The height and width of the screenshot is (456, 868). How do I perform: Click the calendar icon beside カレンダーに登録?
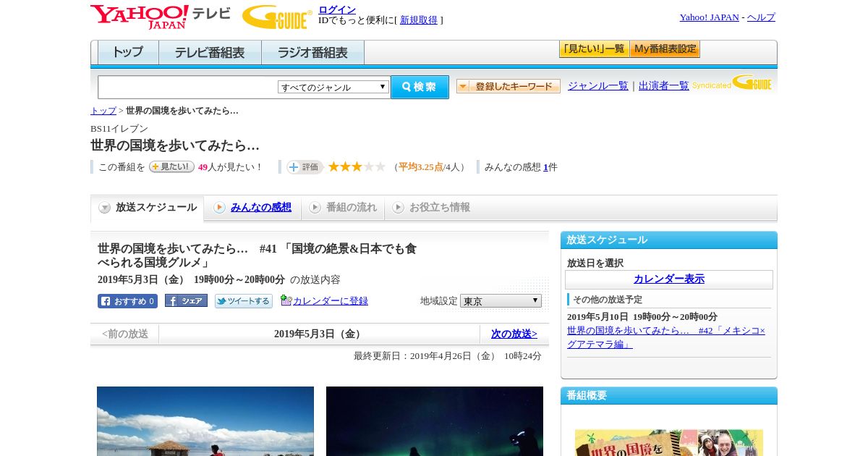pos(286,300)
